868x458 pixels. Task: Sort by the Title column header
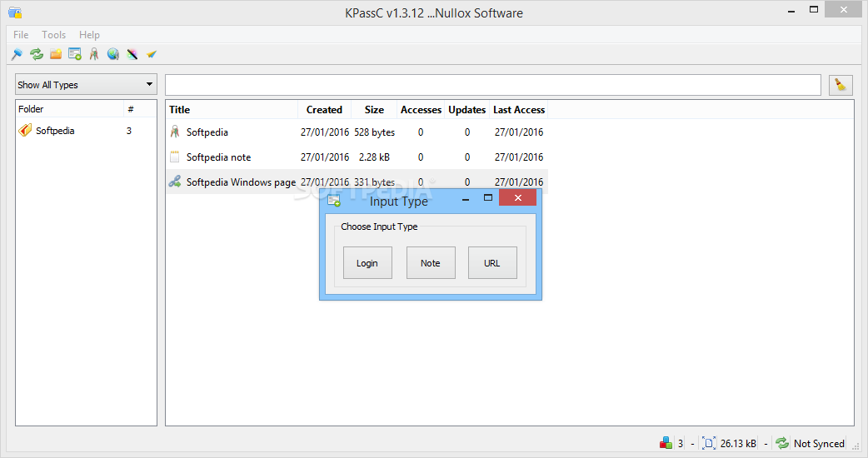point(232,110)
